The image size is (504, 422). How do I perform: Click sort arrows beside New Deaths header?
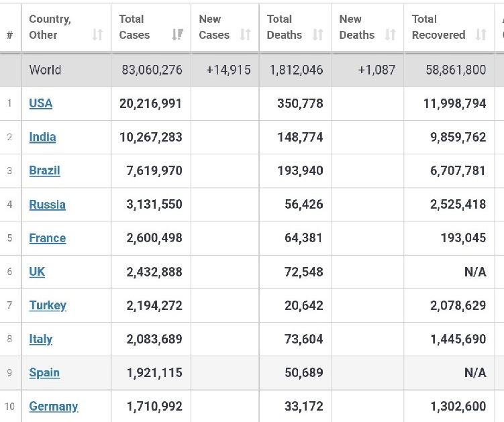click(390, 35)
